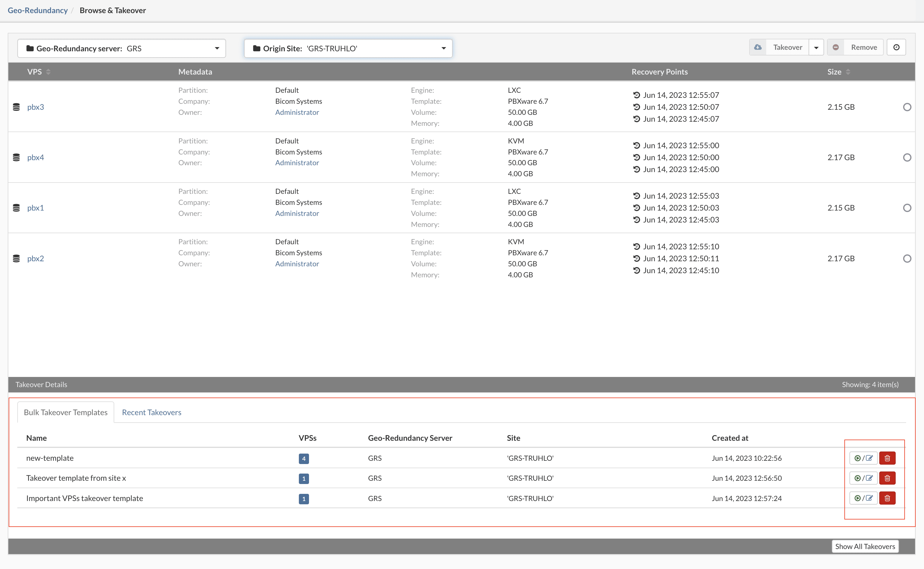
Task: Click the Takeover Details panel header
Action: click(461, 385)
